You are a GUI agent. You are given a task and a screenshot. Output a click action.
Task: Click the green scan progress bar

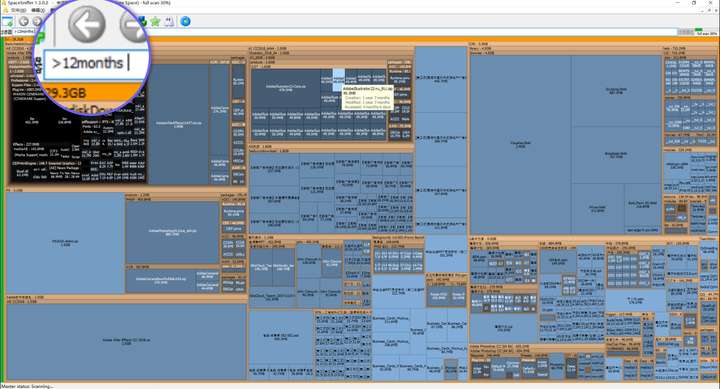click(699, 29)
